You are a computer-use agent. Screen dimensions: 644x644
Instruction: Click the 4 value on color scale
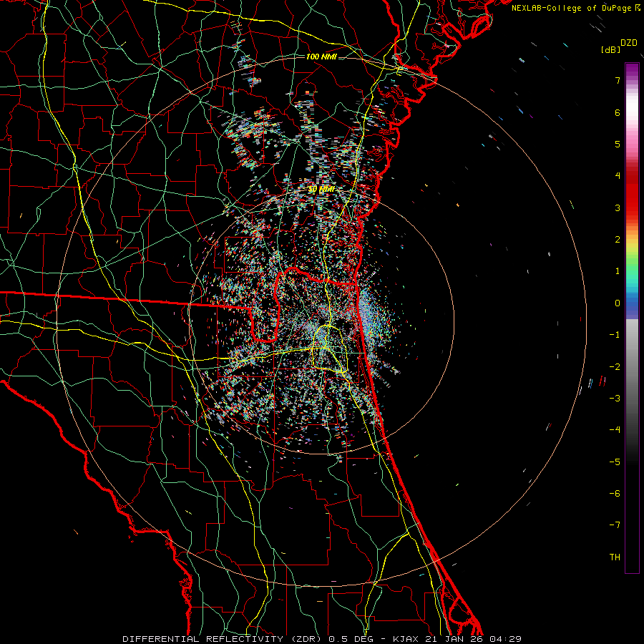pyautogui.click(x=618, y=176)
